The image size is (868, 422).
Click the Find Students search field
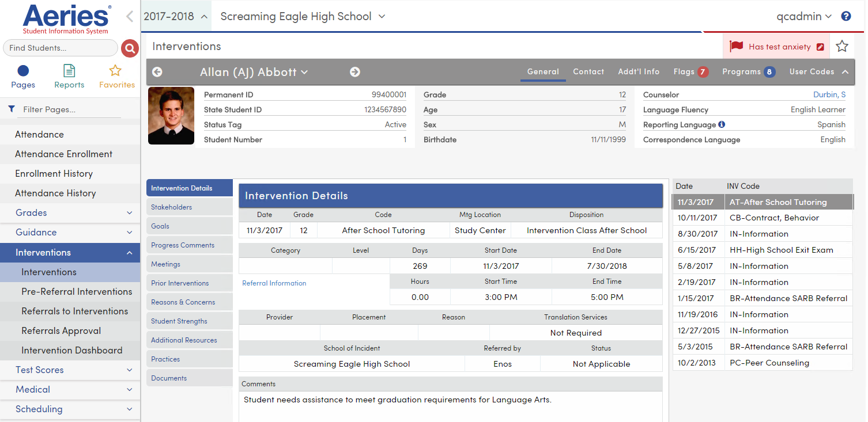(x=61, y=48)
